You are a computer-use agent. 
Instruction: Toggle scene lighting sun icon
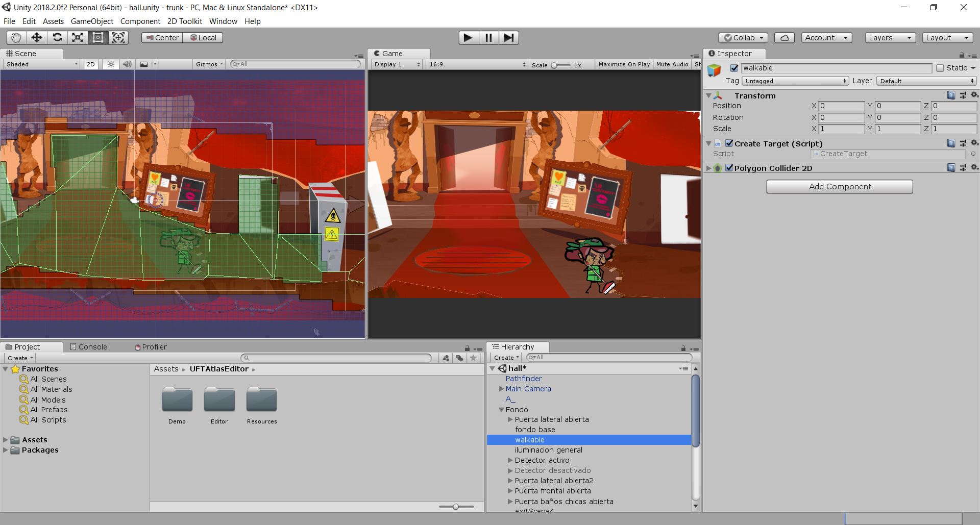(111, 64)
